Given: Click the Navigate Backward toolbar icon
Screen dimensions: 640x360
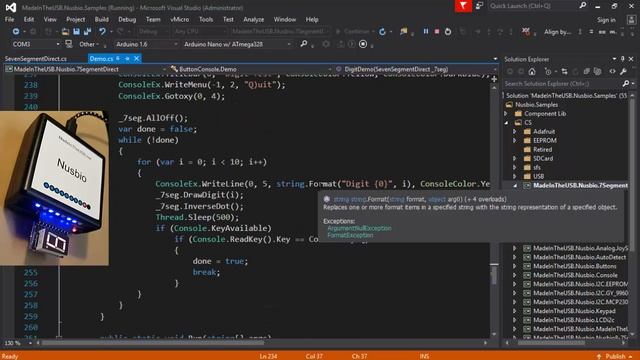Looking at the screenshot, I should [16, 31].
